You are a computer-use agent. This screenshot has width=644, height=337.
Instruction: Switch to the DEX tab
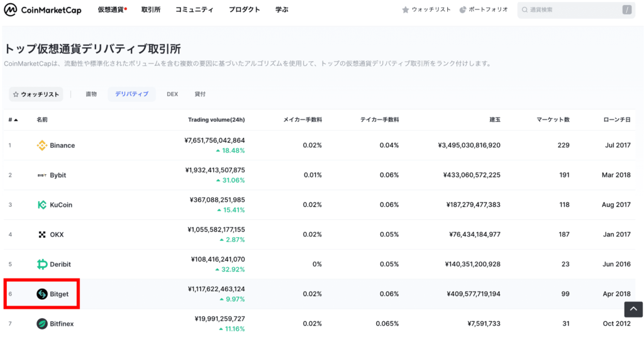pyautogui.click(x=172, y=94)
